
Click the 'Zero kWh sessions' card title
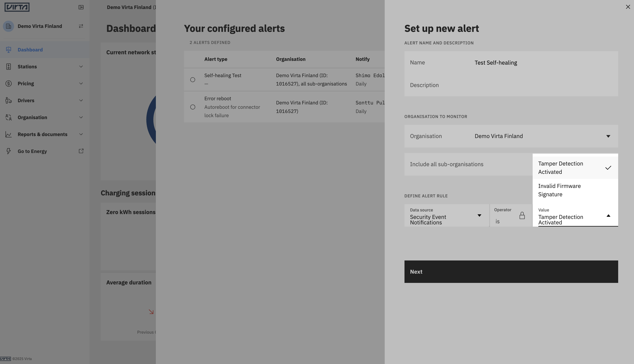coord(131,212)
